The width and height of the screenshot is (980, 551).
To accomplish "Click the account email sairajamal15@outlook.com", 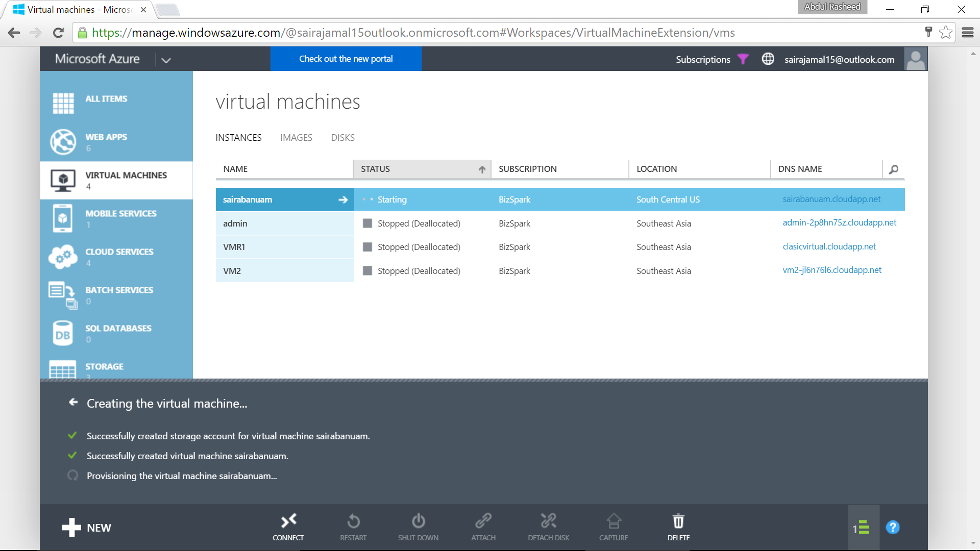I will (x=839, y=60).
